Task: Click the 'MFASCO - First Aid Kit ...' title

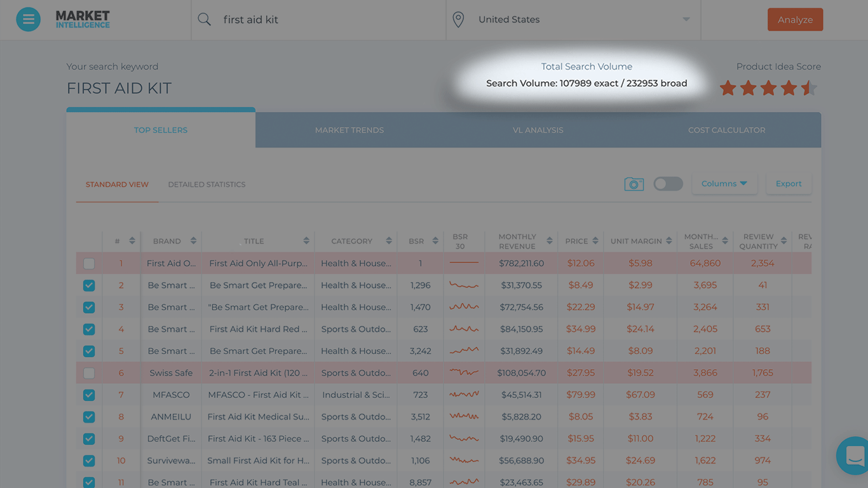Action: 258,395
